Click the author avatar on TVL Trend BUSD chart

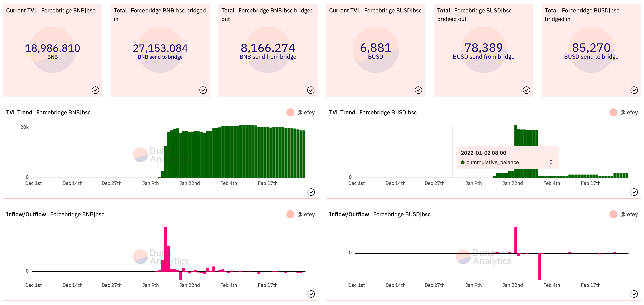click(613, 113)
